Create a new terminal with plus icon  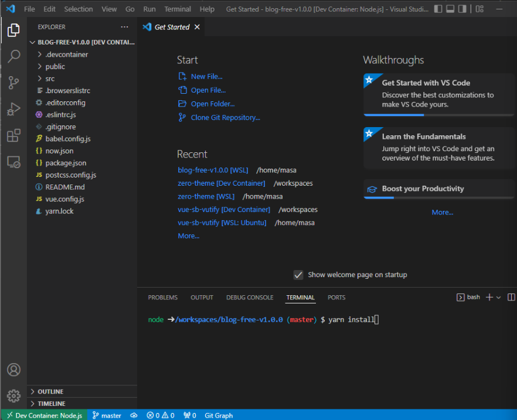pyautogui.click(x=489, y=297)
